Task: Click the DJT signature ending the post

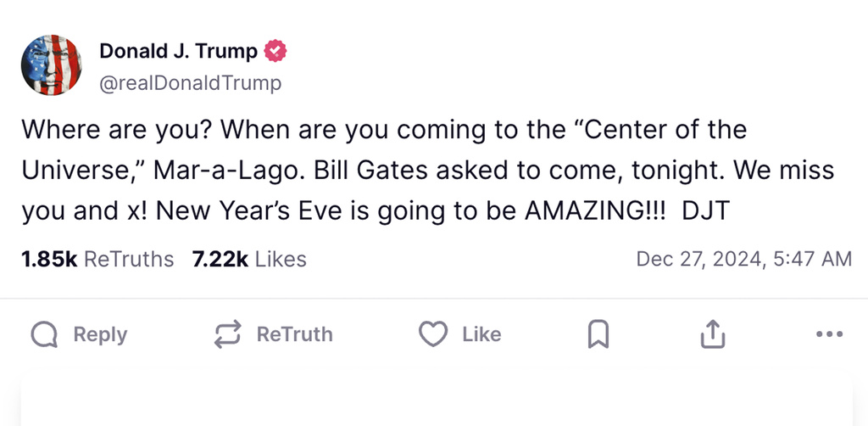Action: [x=704, y=210]
